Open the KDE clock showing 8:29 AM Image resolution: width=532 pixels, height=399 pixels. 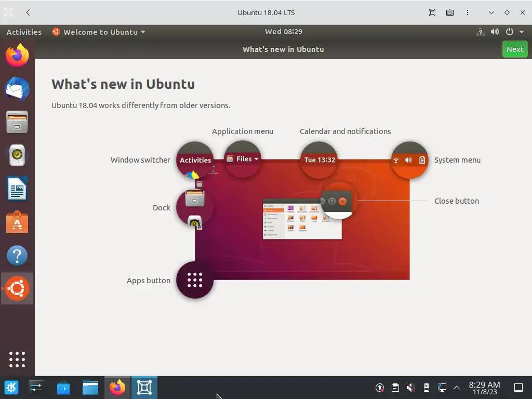point(484,388)
